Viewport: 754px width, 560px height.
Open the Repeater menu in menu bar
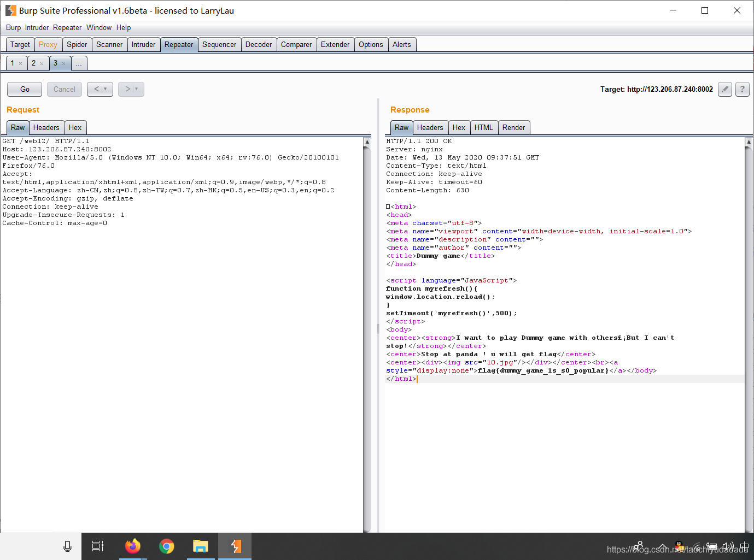(x=67, y=28)
